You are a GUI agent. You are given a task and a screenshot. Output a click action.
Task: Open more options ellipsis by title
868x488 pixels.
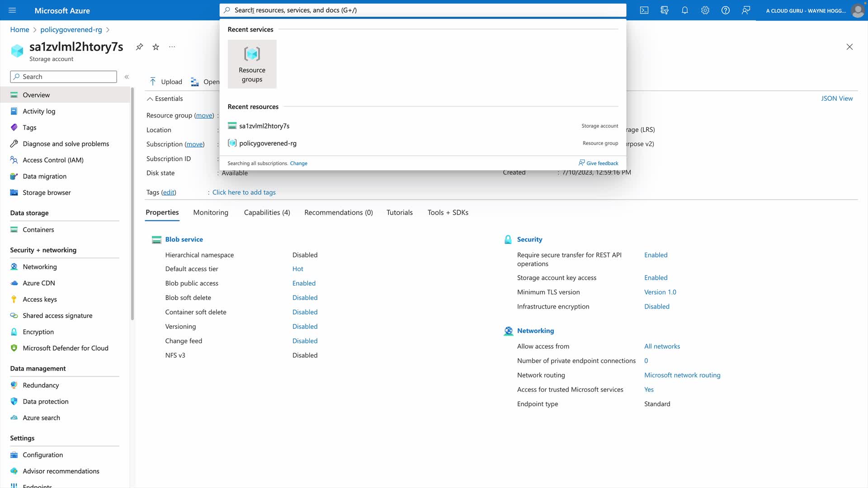(x=172, y=47)
